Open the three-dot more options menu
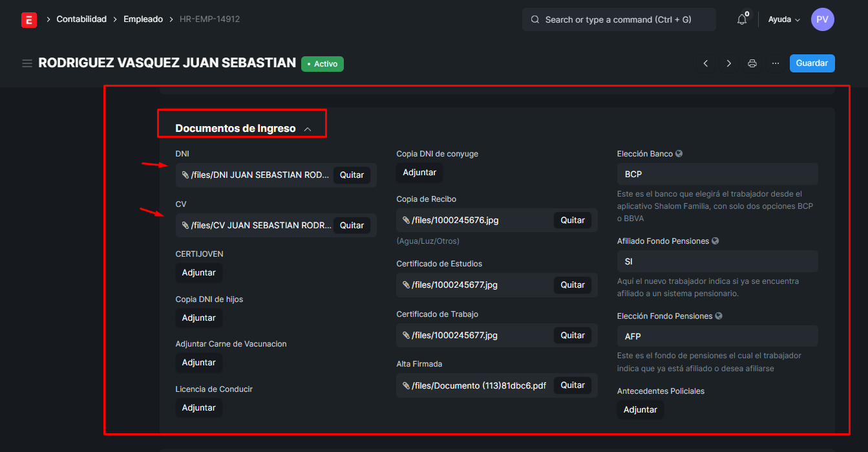This screenshot has height=452, width=868. click(776, 63)
